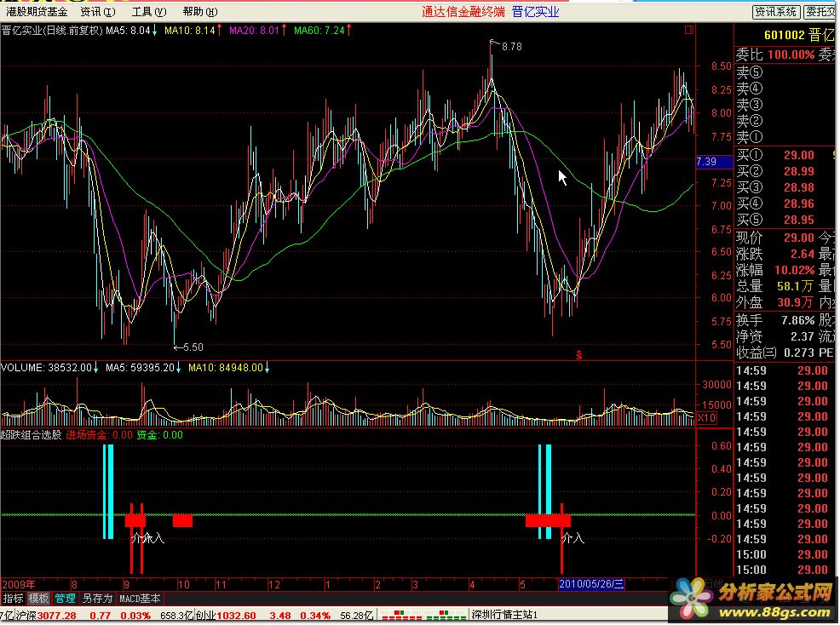Click the 委托交易 button at top right
This screenshot has height=625, width=840.
[x=820, y=12]
